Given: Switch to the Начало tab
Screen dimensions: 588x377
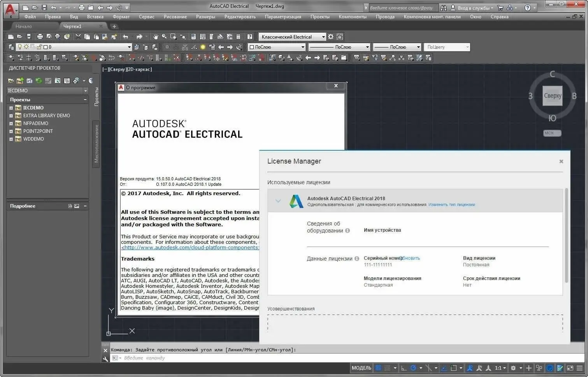Looking at the screenshot, I should point(24,26).
